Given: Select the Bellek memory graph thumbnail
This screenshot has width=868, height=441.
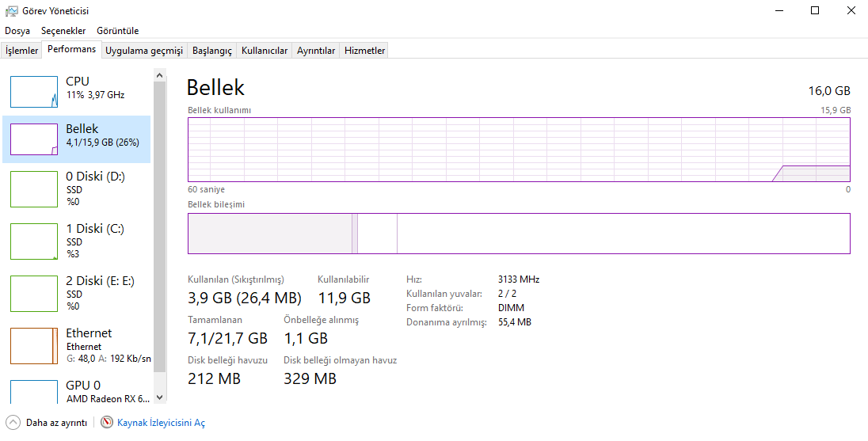Looking at the screenshot, I should pos(34,139).
